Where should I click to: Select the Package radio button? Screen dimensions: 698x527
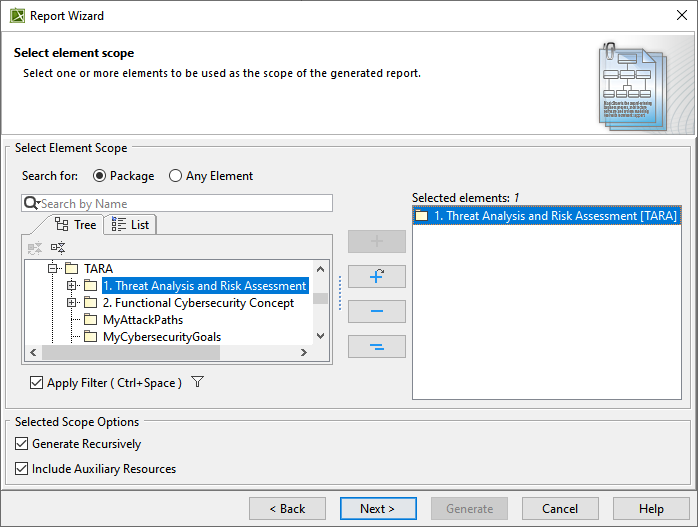point(99,176)
